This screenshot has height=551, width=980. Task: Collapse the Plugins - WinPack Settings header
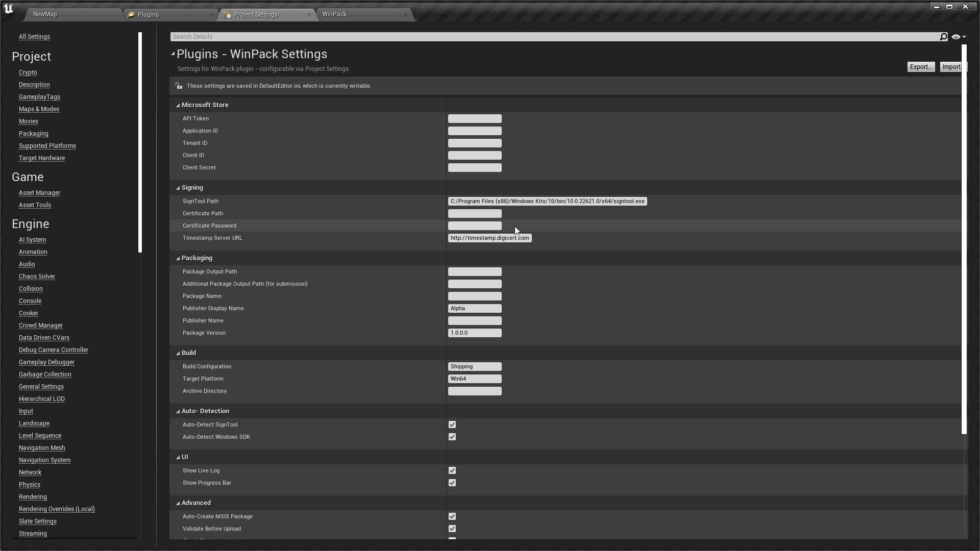[x=173, y=54]
